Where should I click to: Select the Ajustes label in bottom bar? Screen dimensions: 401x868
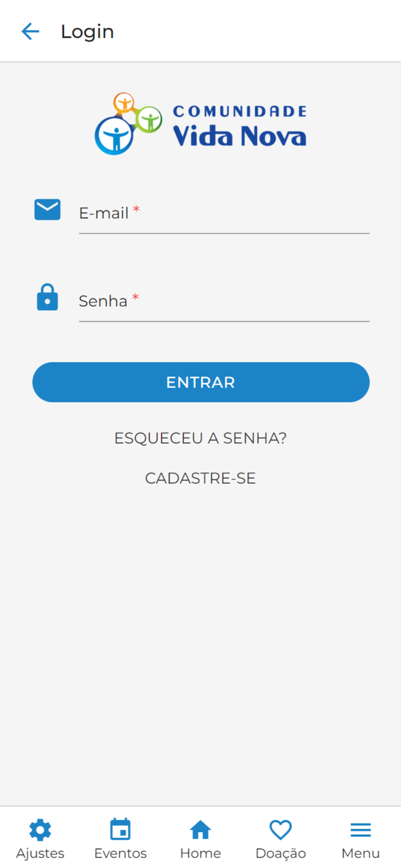point(40,853)
